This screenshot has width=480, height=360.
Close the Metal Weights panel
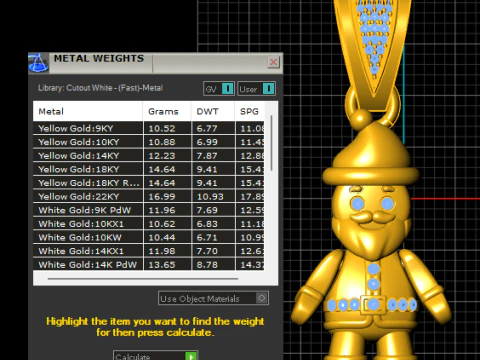[x=273, y=62]
